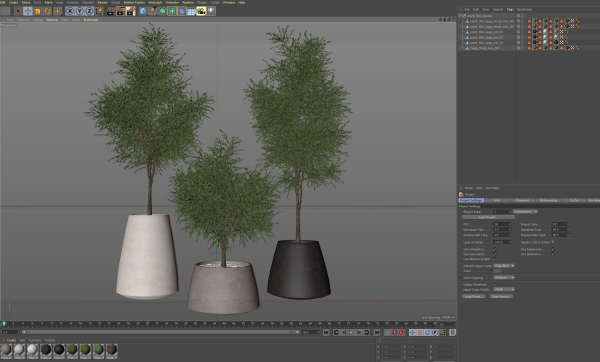600x362 pixels.
Task: Toggle X axis lock
Action: tap(70, 11)
